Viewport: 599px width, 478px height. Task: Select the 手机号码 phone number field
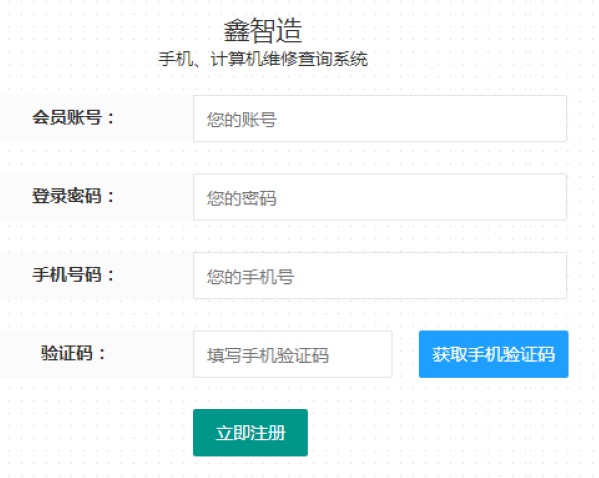tap(380, 275)
